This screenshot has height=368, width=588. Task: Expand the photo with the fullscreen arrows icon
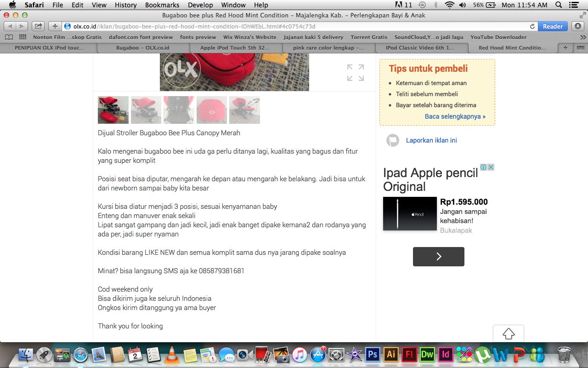[356, 73]
